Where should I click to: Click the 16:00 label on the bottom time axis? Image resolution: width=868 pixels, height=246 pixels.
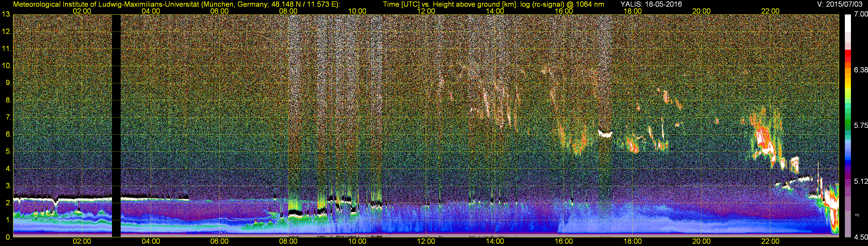(564, 241)
